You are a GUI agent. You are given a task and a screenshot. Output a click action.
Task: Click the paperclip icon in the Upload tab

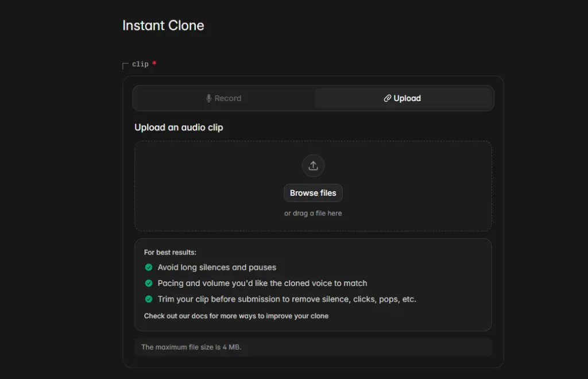point(388,98)
